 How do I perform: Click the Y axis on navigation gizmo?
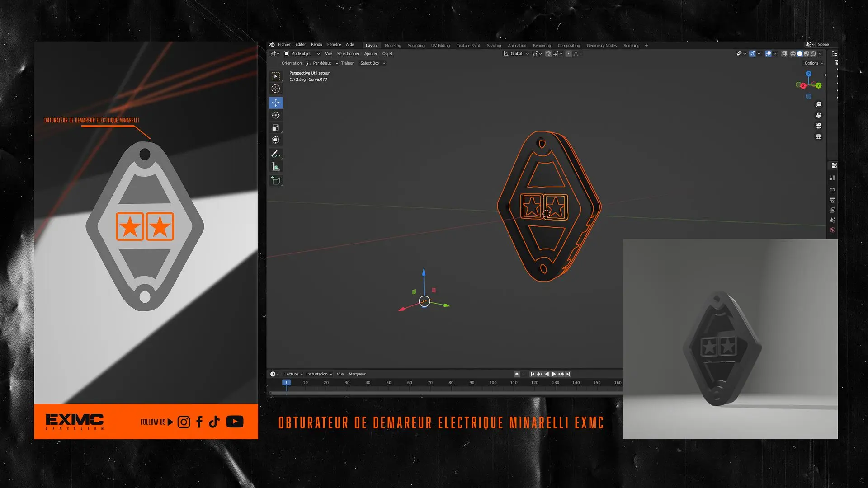(x=818, y=85)
